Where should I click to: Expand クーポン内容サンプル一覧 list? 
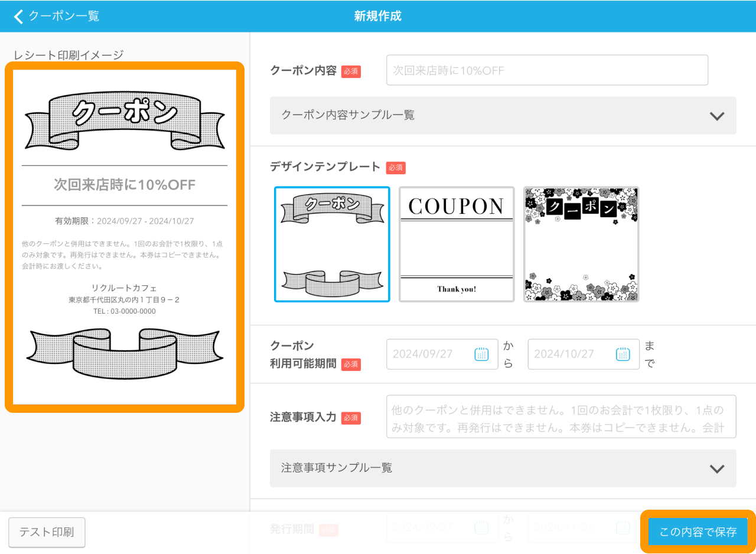503,115
